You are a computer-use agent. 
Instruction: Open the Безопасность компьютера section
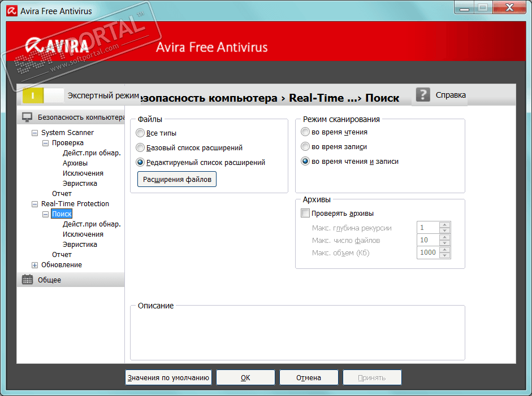pyautogui.click(x=71, y=118)
